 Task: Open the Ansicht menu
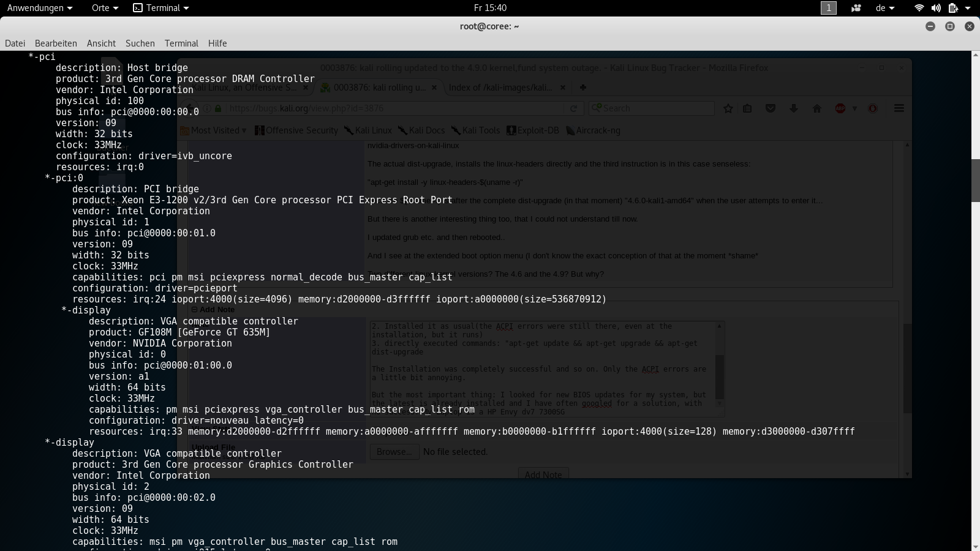[101, 43]
